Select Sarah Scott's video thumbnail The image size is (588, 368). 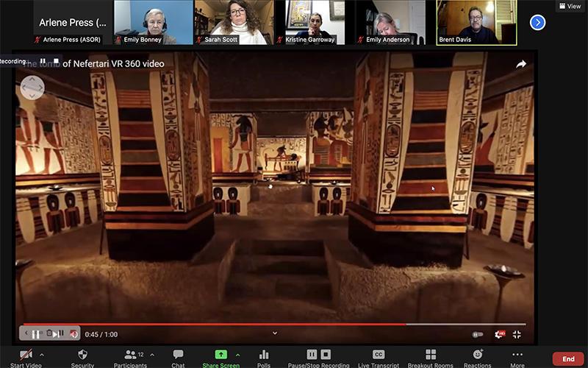click(234, 23)
